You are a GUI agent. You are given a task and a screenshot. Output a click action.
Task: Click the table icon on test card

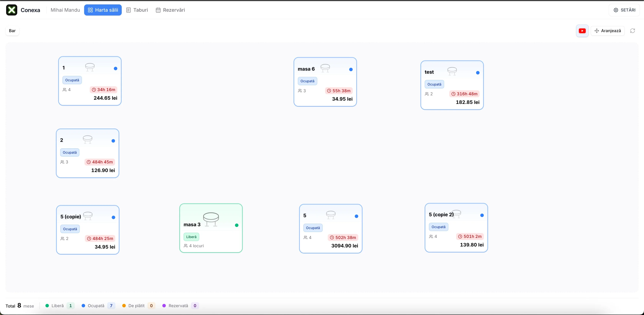pyautogui.click(x=452, y=71)
